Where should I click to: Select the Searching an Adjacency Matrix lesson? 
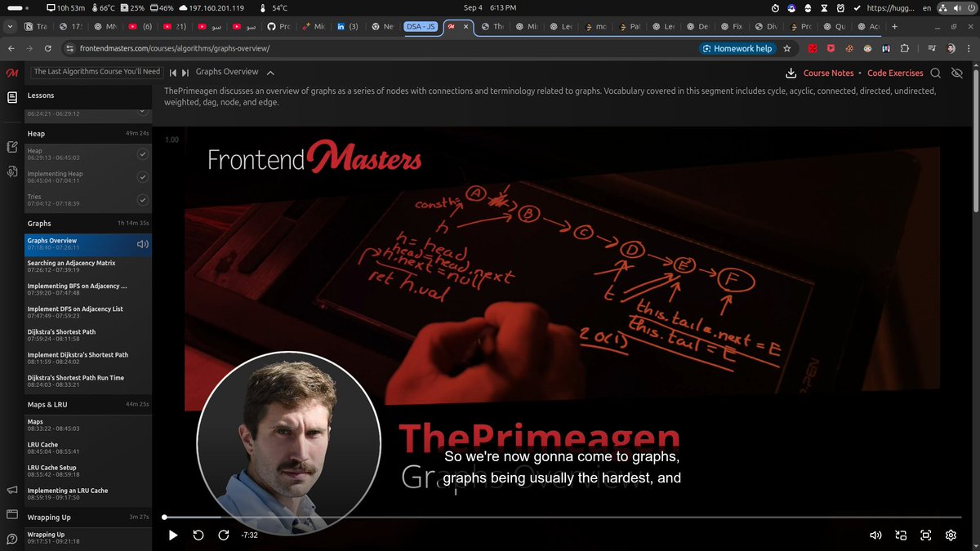(88, 266)
